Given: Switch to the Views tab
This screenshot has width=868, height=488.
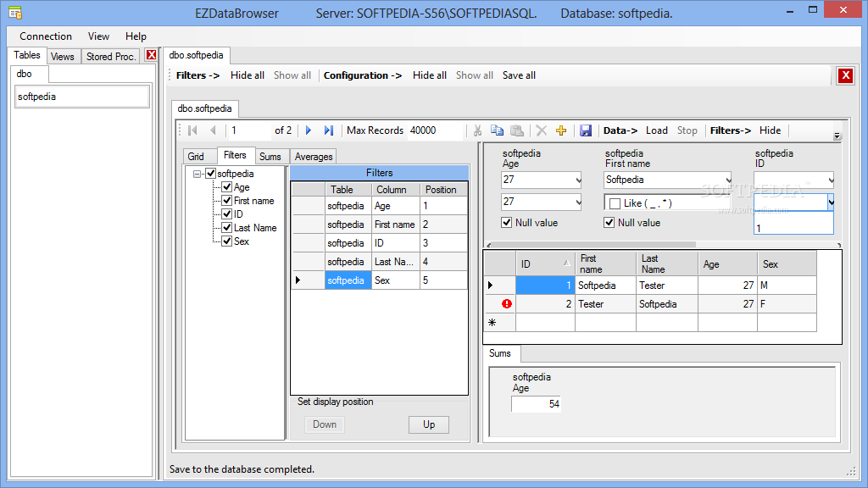Looking at the screenshot, I should click(63, 57).
